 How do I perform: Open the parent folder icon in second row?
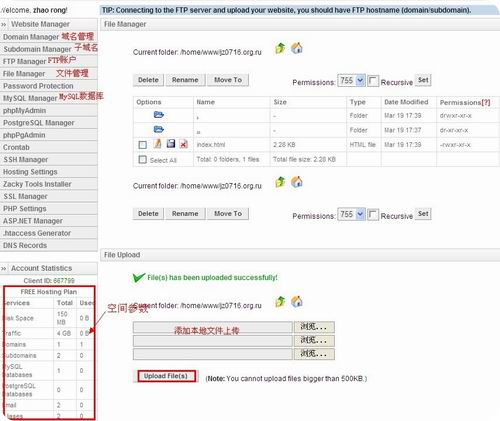coord(159,129)
